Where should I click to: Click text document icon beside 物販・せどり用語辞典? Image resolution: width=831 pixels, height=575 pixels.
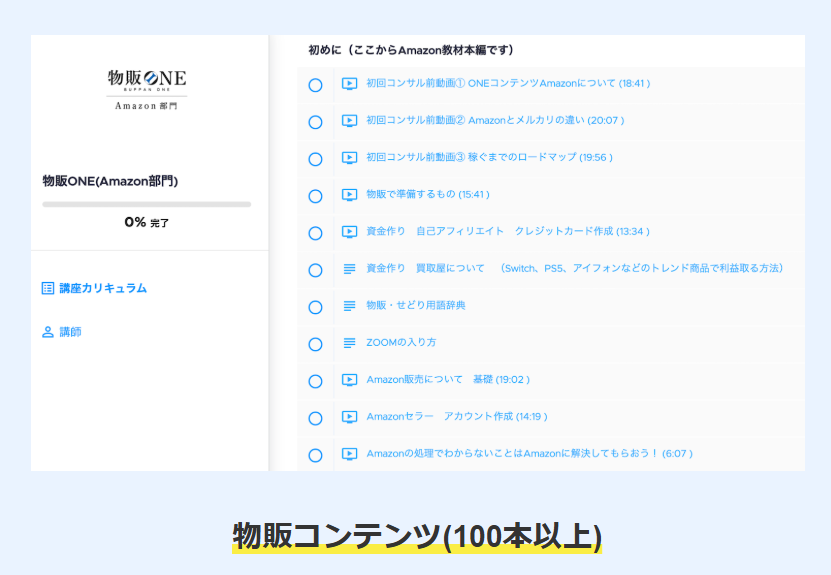(x=349, y=306)
